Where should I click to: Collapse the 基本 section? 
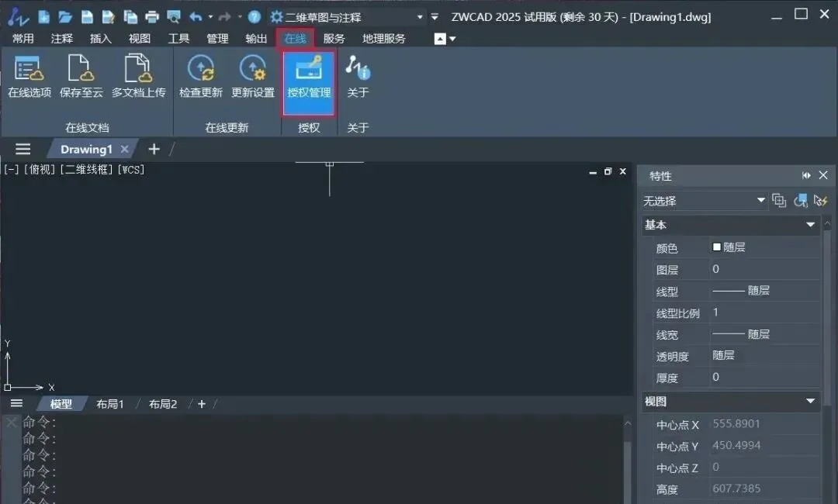[x=810, y=225]
